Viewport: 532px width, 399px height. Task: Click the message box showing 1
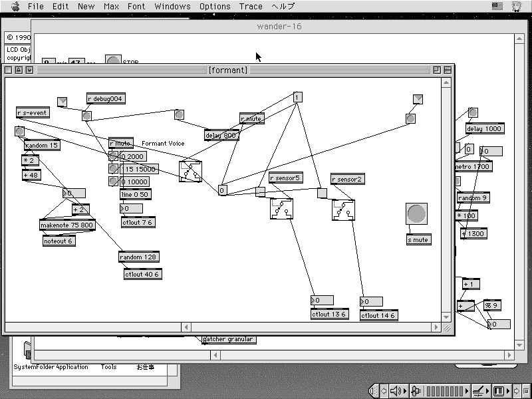[297, 97]
